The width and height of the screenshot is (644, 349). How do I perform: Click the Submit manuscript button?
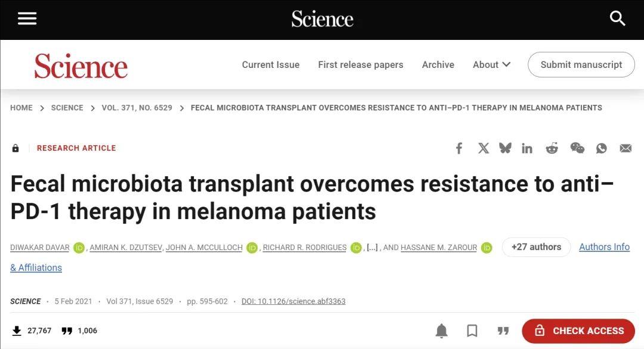[x=581, y=64]
